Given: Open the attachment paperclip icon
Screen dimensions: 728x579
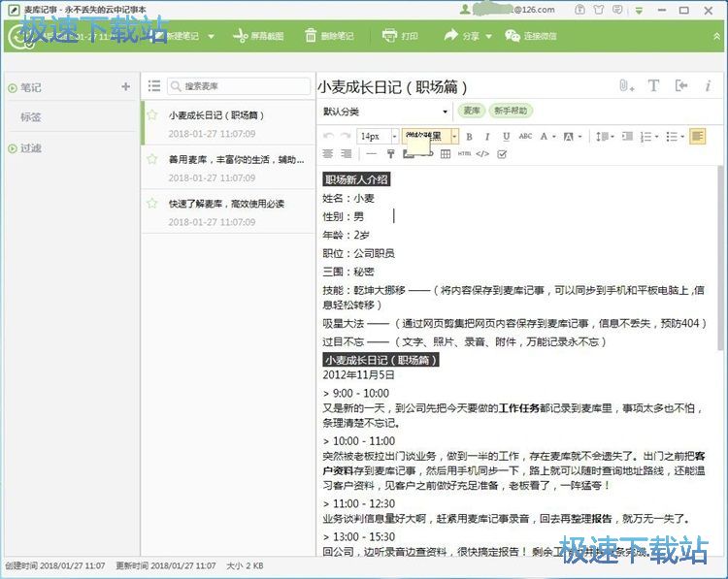Looking at the screenshot, I should (626, 86).
